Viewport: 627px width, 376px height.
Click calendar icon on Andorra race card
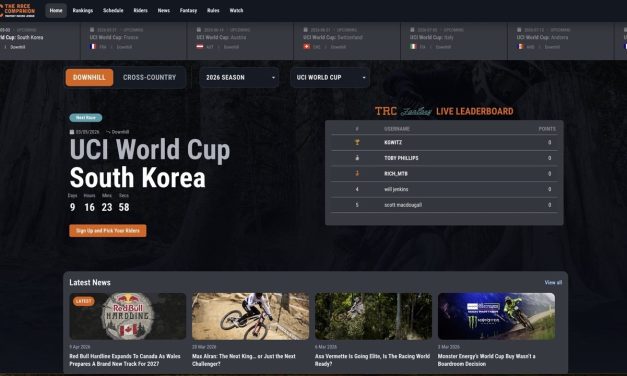pyautogui.click(x=519, y=30)
